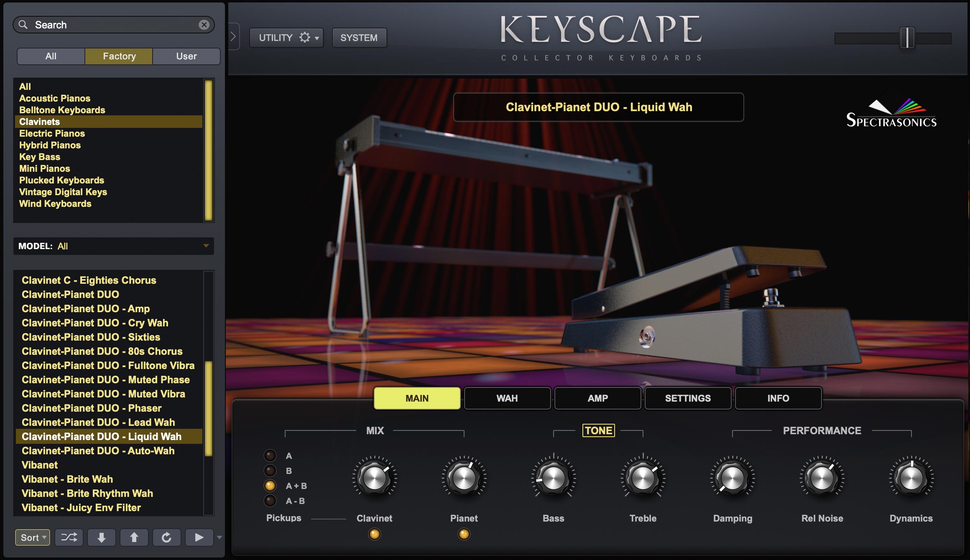Click the Clavinet knob

click(375, 478)
